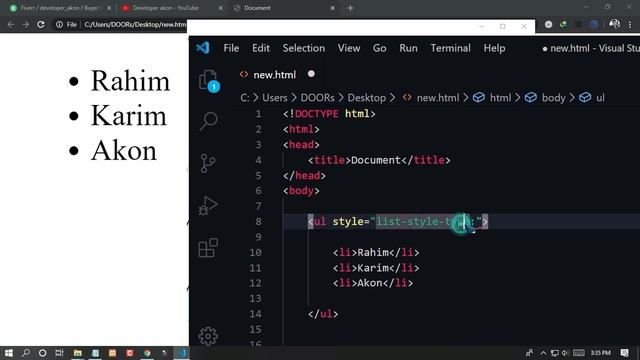Open taskbar search

tap(26, 353)
